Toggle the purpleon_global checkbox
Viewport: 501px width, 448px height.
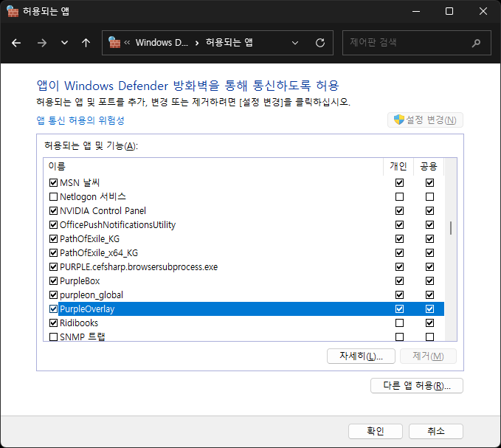pos(53,295)
